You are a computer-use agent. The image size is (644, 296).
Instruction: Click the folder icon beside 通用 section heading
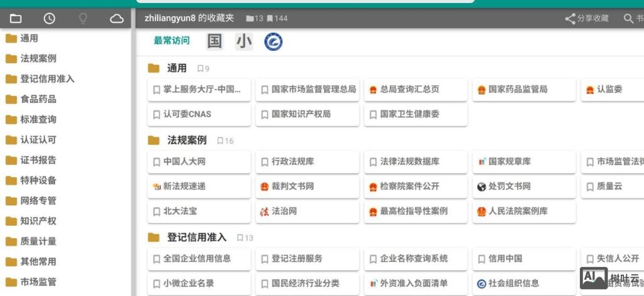point(154,68)
